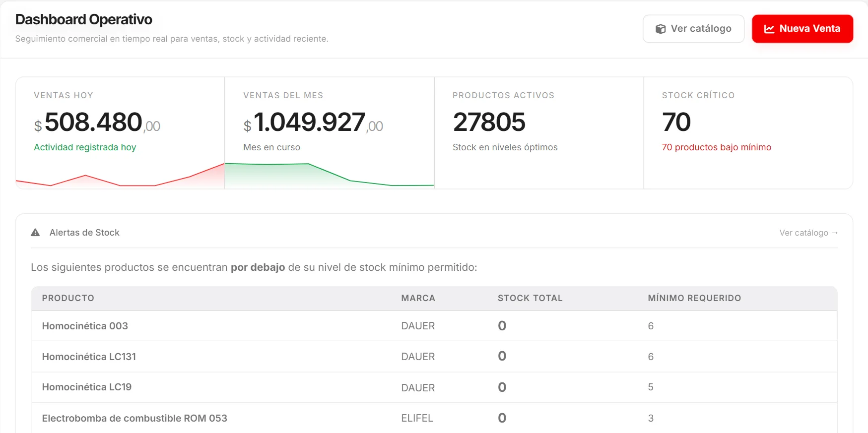Click stock total 0 for Homocinética LC19

(x=502, y=387)
